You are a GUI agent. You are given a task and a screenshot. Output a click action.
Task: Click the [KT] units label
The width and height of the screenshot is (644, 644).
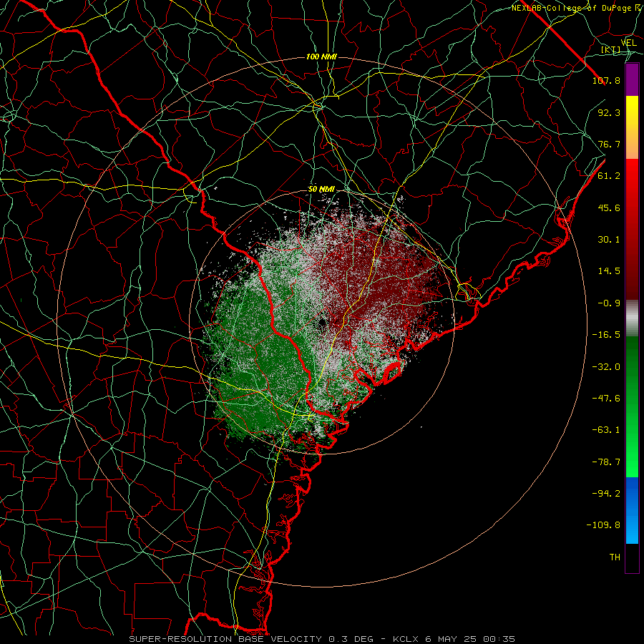tap(611, 49)
